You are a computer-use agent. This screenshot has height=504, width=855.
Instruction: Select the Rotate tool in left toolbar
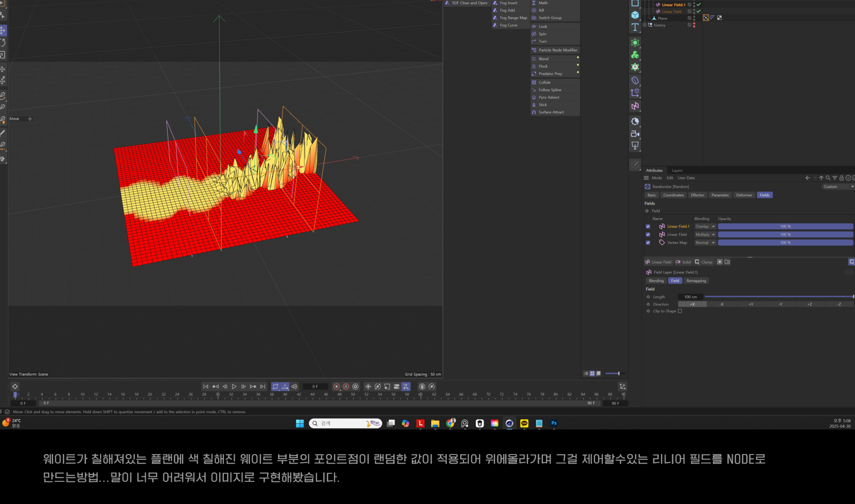tap(3, 42)
